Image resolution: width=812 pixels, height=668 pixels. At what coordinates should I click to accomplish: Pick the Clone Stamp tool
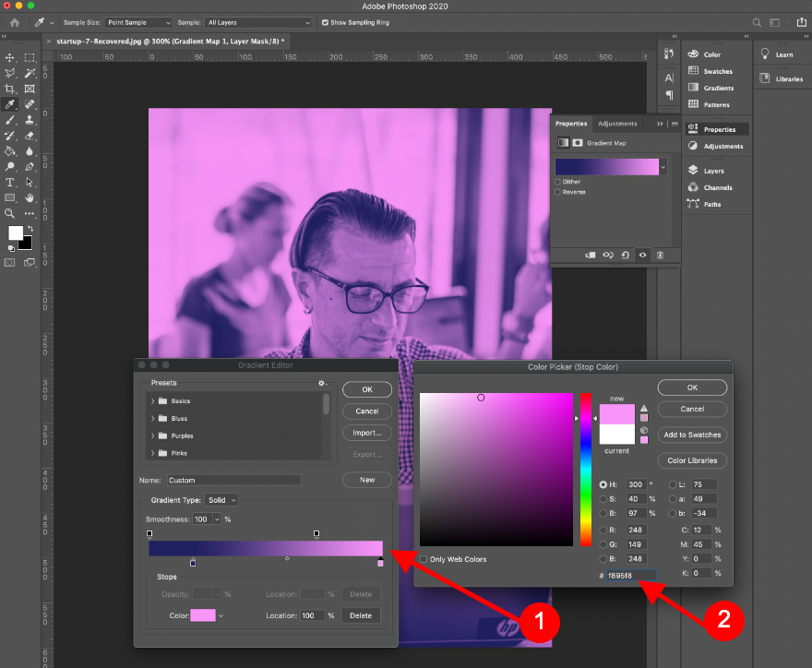(30, 120)
